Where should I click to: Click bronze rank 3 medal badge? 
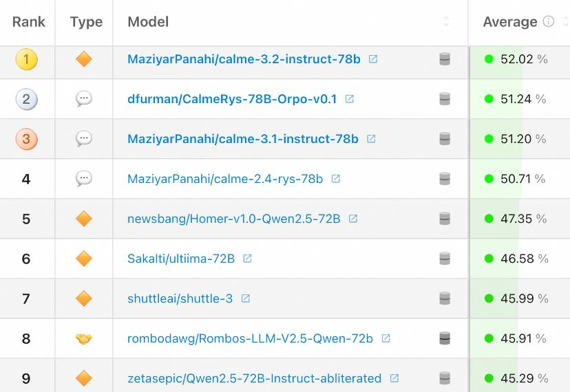[27, 139]
